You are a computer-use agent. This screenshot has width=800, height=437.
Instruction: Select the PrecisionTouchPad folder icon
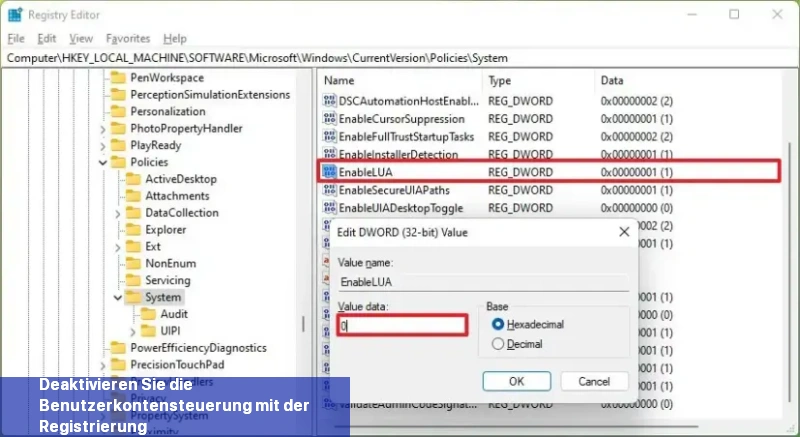(x=118, y=365)
